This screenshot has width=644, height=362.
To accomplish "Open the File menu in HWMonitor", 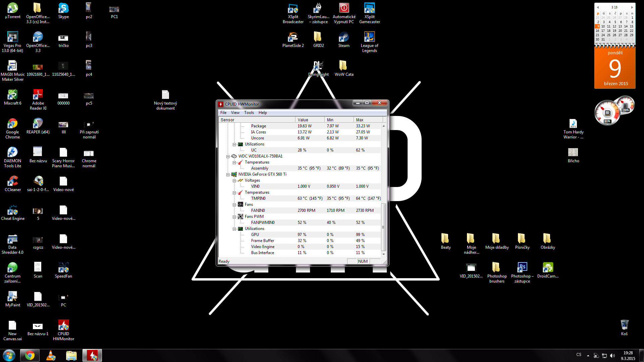I will 223,113.
